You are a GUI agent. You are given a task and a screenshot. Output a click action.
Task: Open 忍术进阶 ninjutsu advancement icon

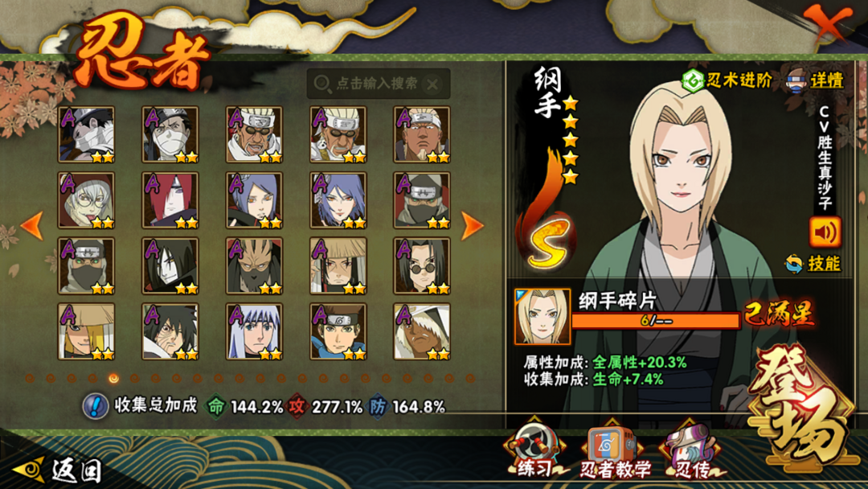coord(693,81)
